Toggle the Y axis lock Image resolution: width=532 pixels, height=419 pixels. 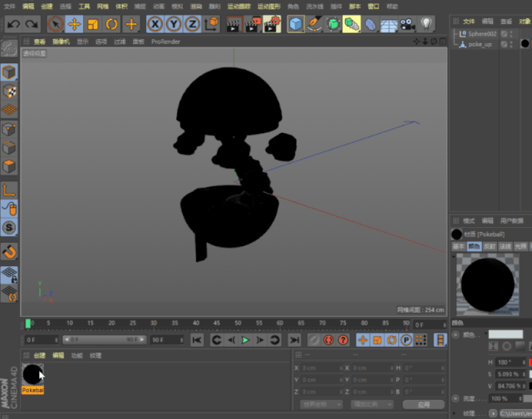(174, 24)
